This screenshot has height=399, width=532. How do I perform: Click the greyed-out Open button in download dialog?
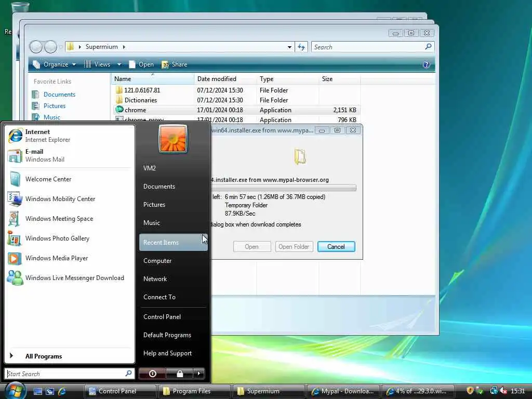coord(252,247)
